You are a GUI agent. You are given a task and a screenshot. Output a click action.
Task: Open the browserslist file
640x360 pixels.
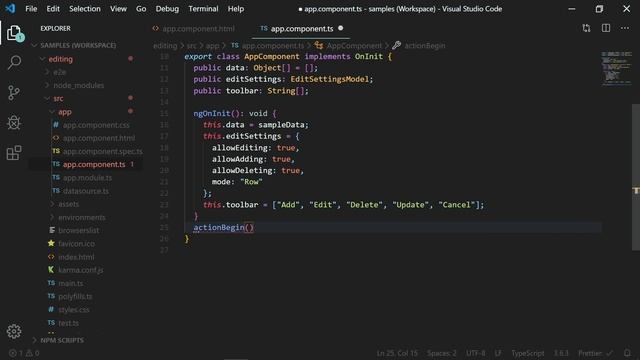pos(78,231)
